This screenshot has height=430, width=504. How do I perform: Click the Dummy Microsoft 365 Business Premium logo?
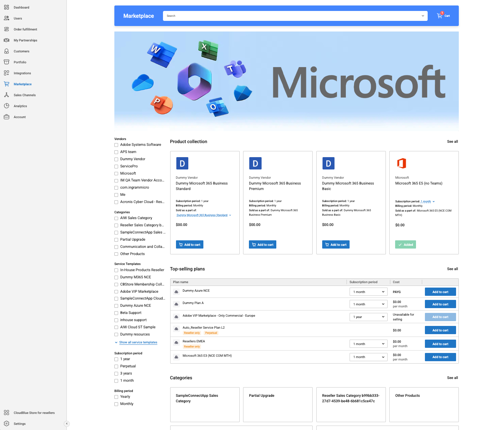pos(255,163)
